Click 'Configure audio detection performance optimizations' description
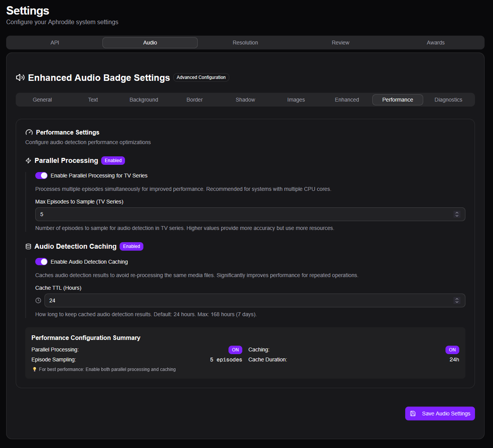The image size is (493, 448). point(88,142)
